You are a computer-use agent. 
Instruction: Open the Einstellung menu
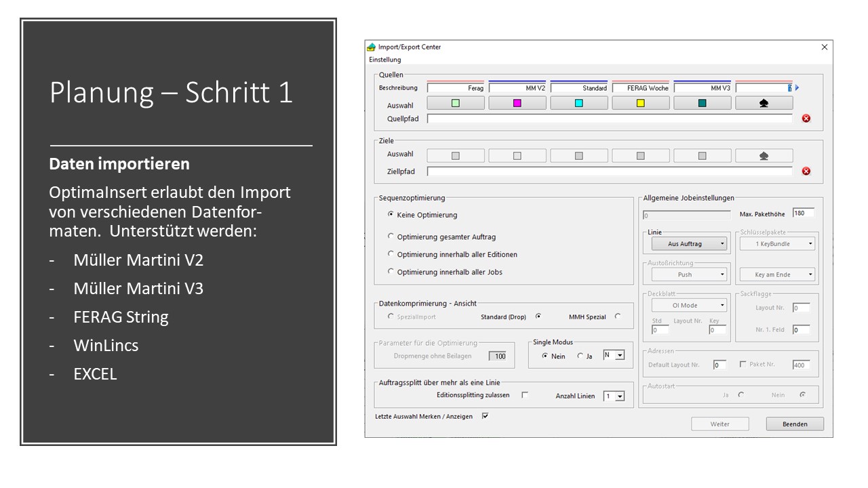[384, 60]
